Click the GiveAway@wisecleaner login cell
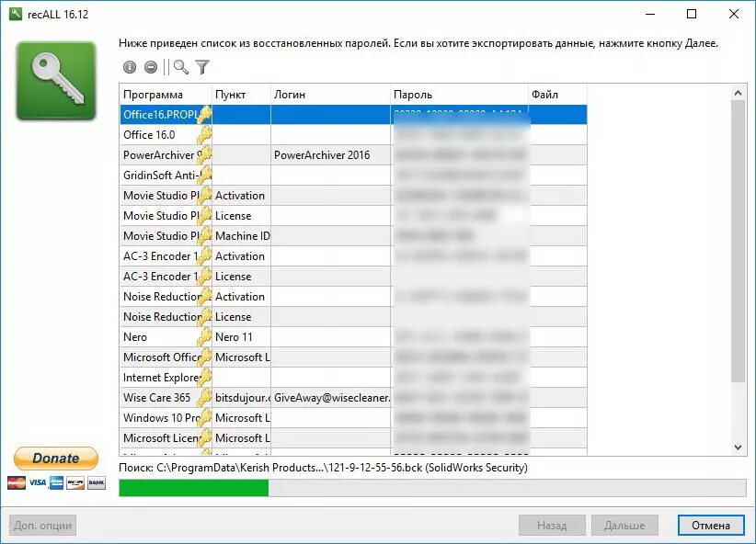Image resolution: width=756 pixels, height=544 pixels. tap(330, 398)
